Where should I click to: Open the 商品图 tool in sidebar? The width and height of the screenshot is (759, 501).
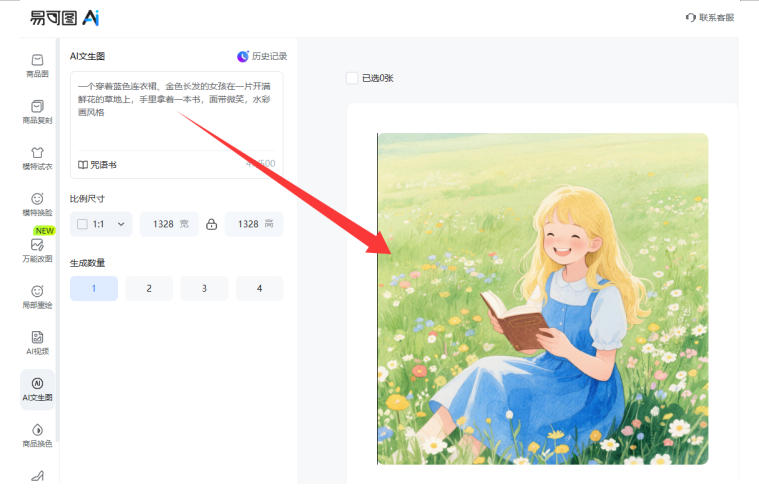(x=37, y=65)
